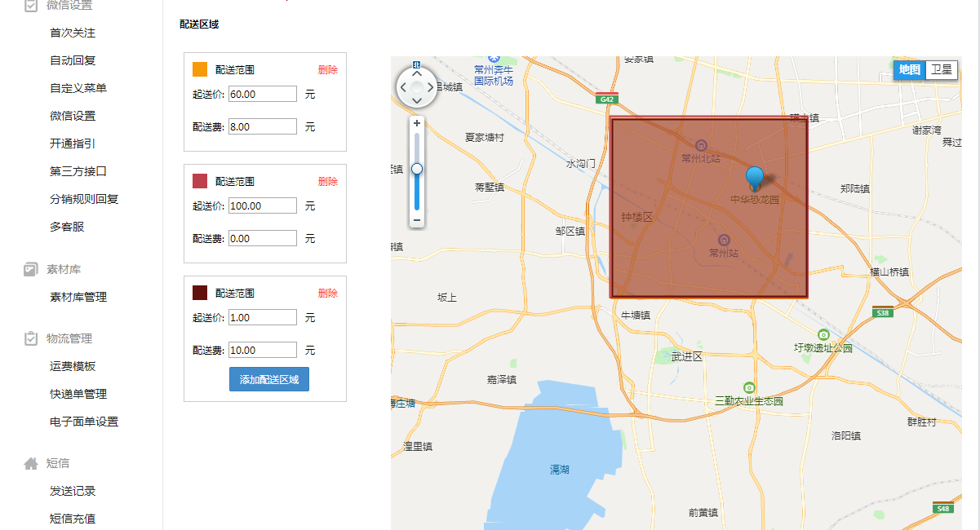Screen dimensions: 980x530
Task: Open 自定义菜单 in the sidebar
Action: pos(78,88)
